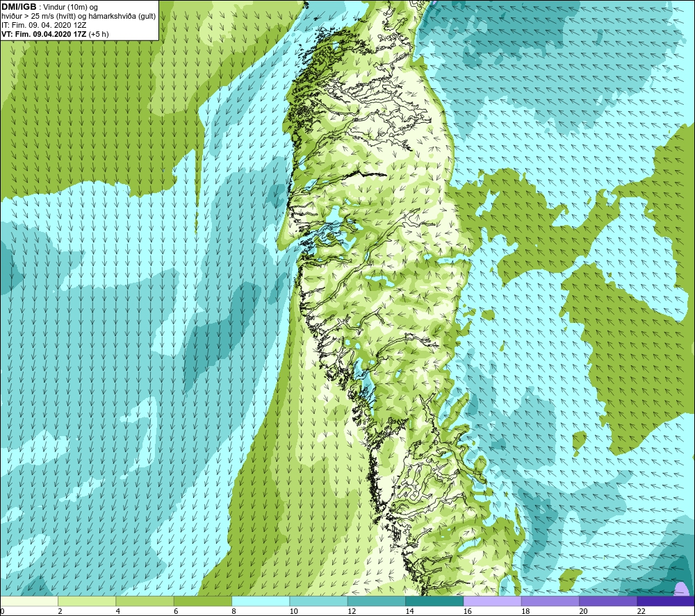Screen dimensions: 695x616
Task: Click the 16–18 m/s lavender legend swatch
Action: point(492,601)
